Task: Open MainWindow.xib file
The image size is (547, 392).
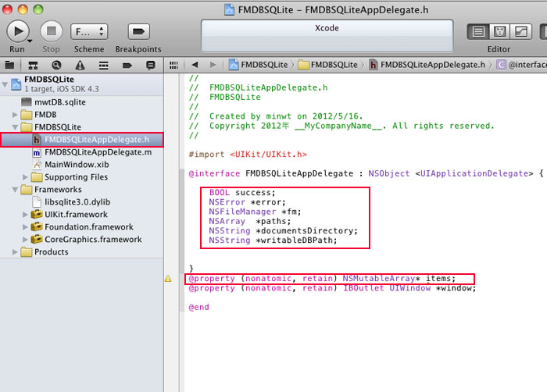Action: coord(81,165)
